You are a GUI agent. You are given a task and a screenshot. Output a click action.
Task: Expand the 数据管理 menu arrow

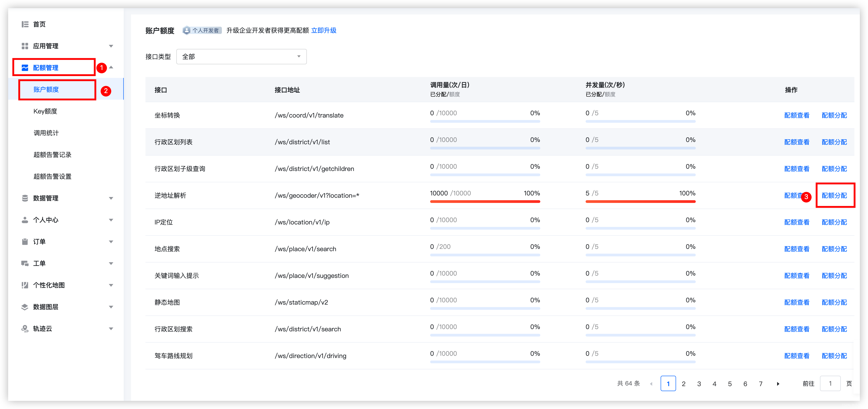tap(111, 198)
